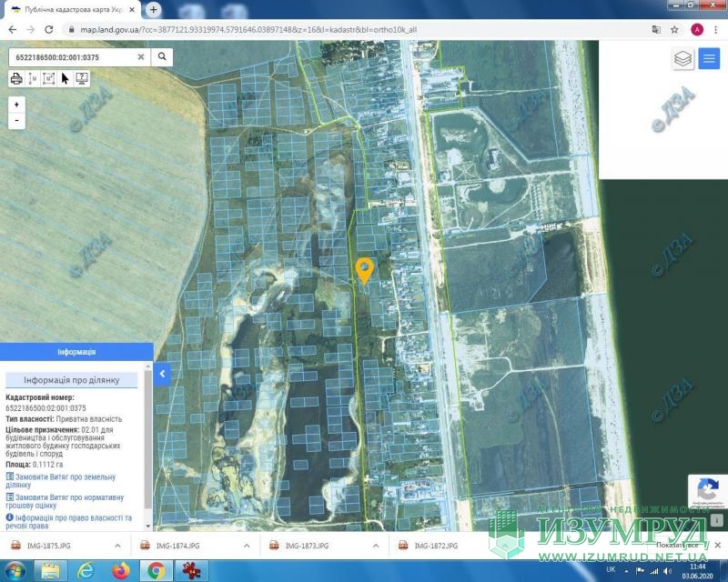Click the search magnifier button
This screenshot has height=582, width=728.
162,56
